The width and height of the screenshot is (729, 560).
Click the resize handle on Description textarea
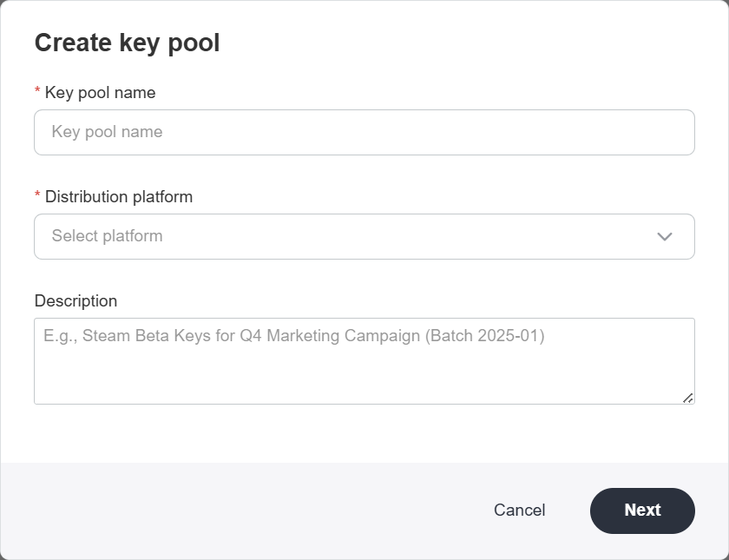click(x=688, y=398)
